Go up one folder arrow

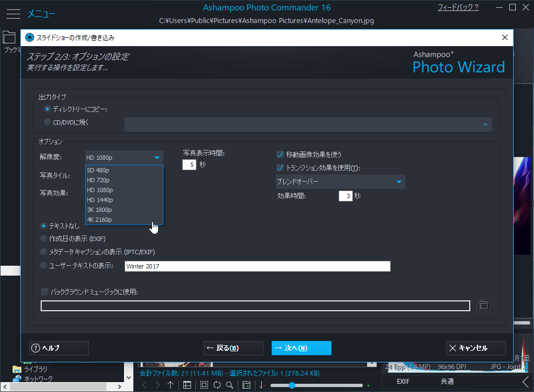tap(170, 385)
